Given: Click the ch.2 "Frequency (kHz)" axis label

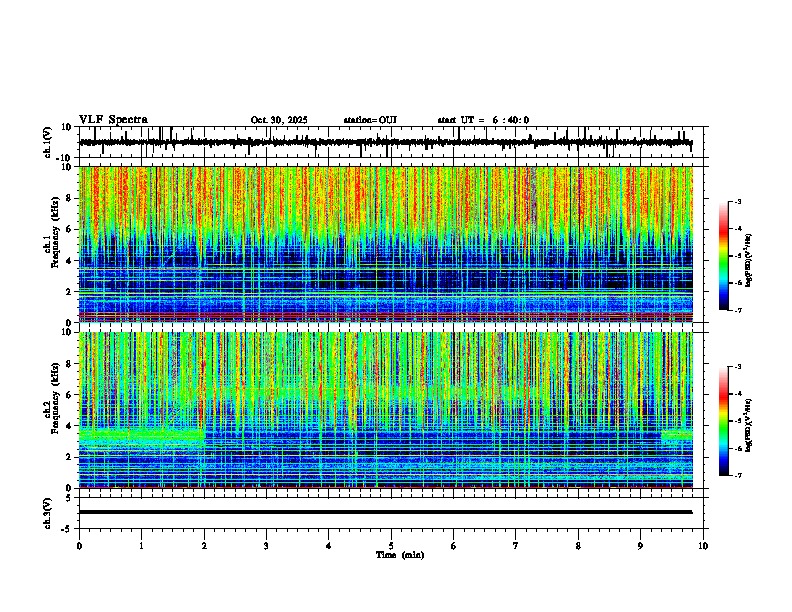Looking at the screenshot, I should pyautogui.click(x=55, y=398).
